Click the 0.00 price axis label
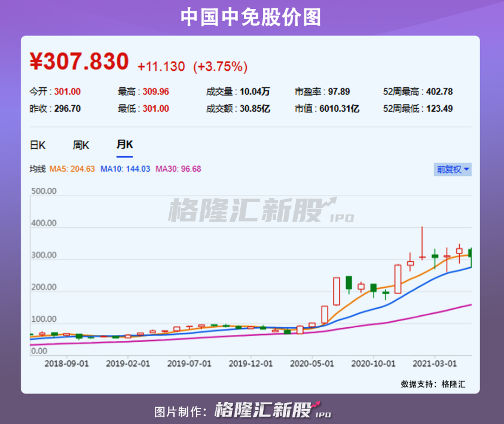 39,351
